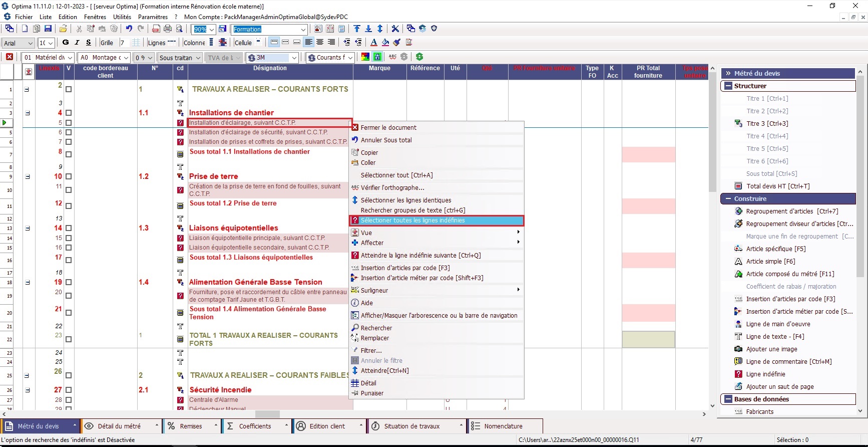Image resolution: width=868 pixels, height=447 pixels.
Task: Open the Utilités menu in the menu bar
Action: [122, 17]
